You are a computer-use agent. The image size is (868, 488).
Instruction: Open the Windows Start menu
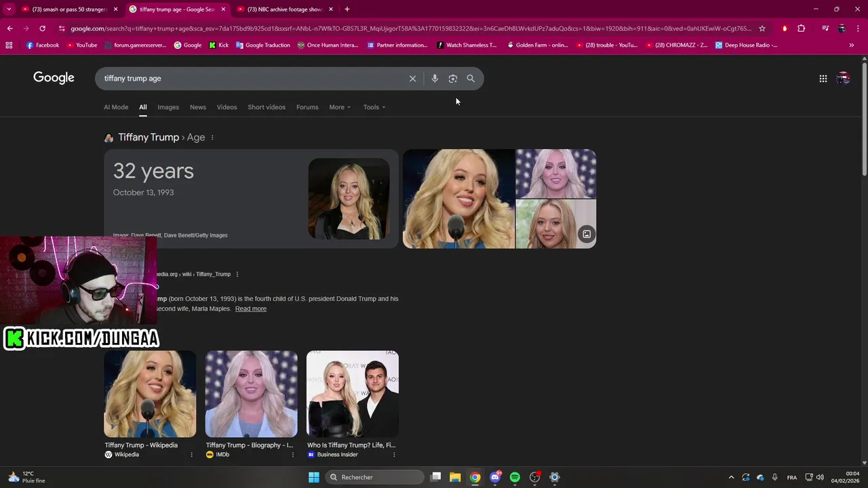[x=313, y=477]
